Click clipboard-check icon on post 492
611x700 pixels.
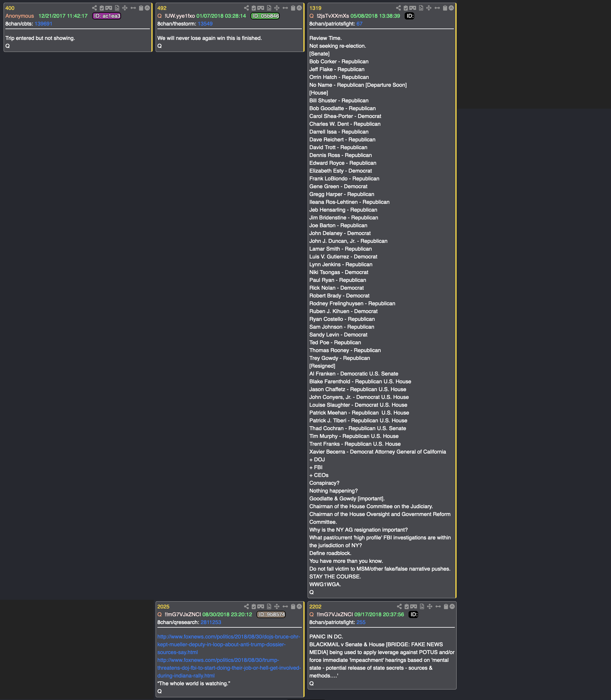point(254,8)
